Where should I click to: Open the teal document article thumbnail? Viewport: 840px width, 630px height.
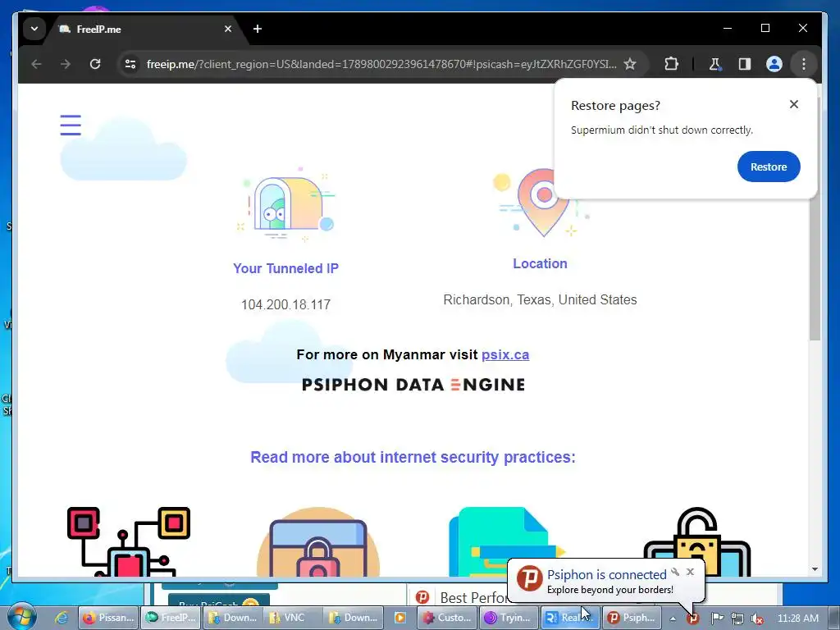506,541
